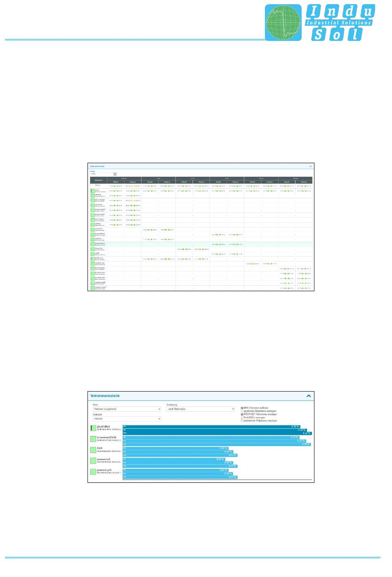The height and width of the screenshot is (577, 392).
Task: Toggle azyklische Teilnehmer anzeigen checkbox
Action: pos(242,411)
